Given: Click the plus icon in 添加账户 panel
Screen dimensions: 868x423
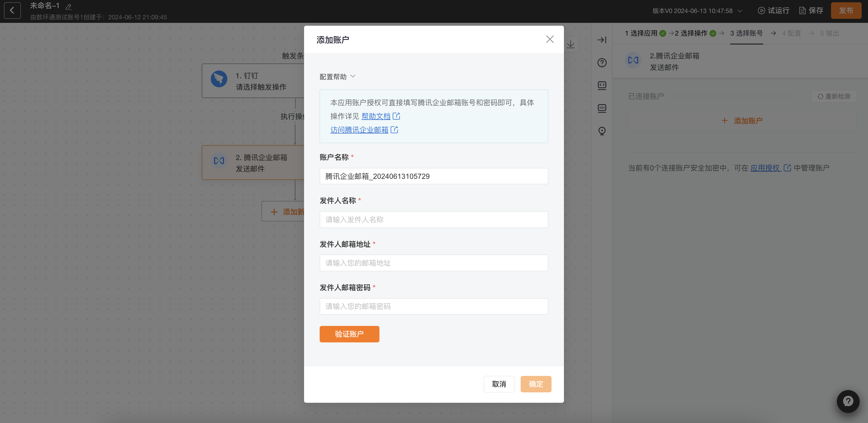Looking at the screenshot, I should pos(724,121).
